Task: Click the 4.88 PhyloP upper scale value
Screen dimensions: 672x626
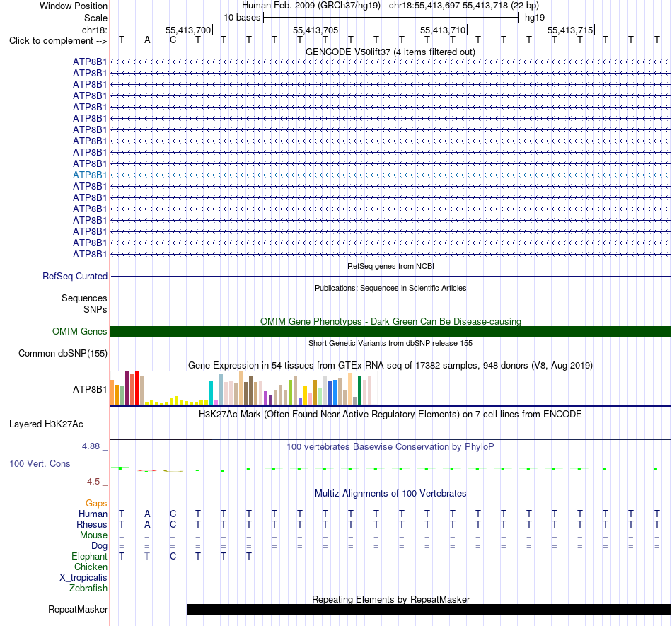Action: [91, 446]
